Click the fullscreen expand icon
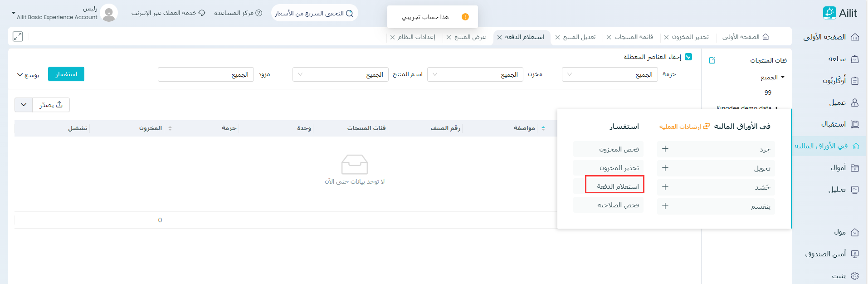This screenshot has width=868, height=284. pos(18,37)
